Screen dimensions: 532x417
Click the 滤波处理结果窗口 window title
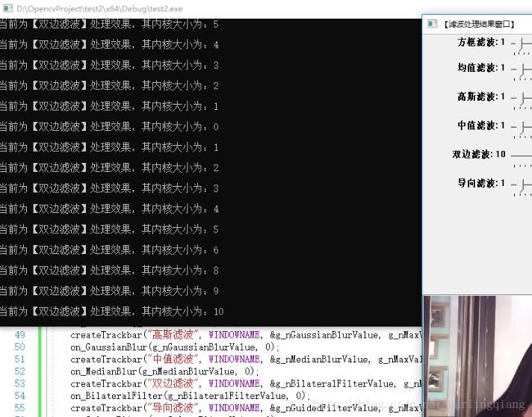[x=479, y=24]
